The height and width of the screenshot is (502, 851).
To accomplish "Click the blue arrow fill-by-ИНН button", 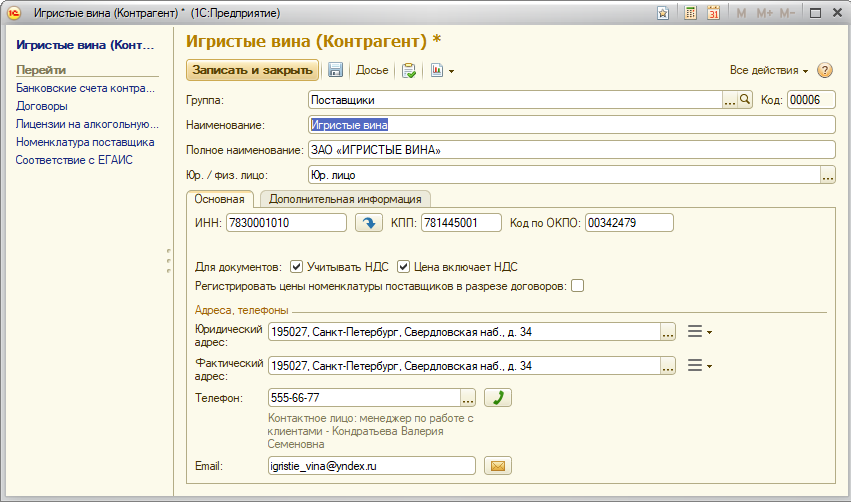I will click(x=369, y=223).
